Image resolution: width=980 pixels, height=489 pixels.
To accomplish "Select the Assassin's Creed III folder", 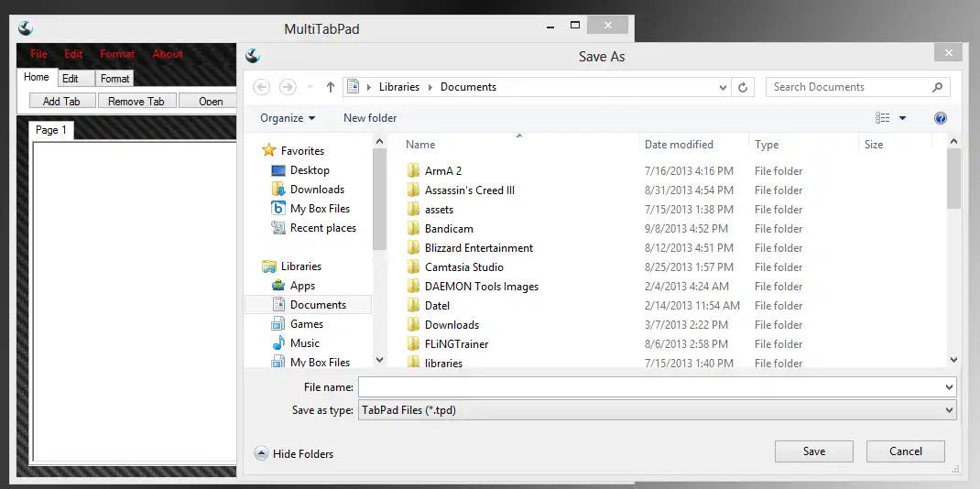I will tap(469, 190).
